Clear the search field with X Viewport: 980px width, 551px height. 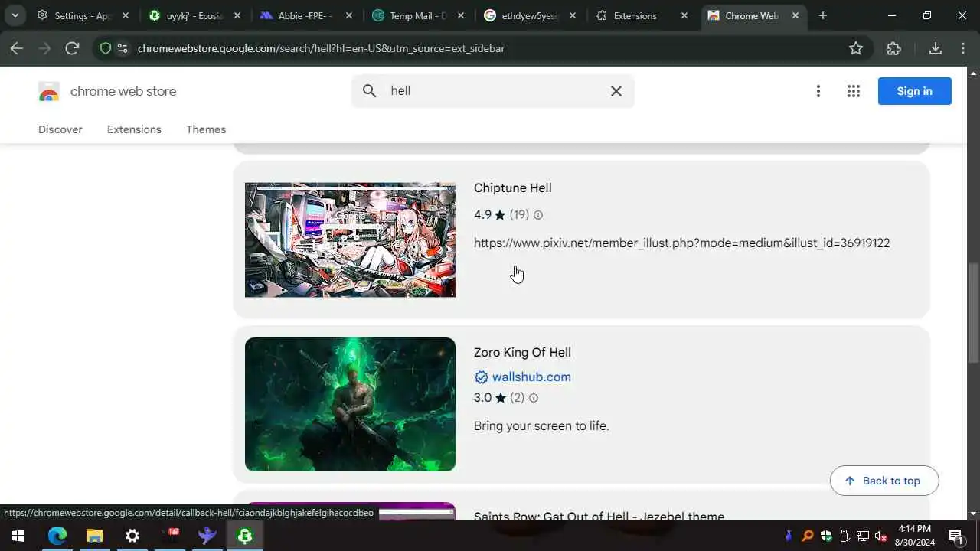coord(616,91)
